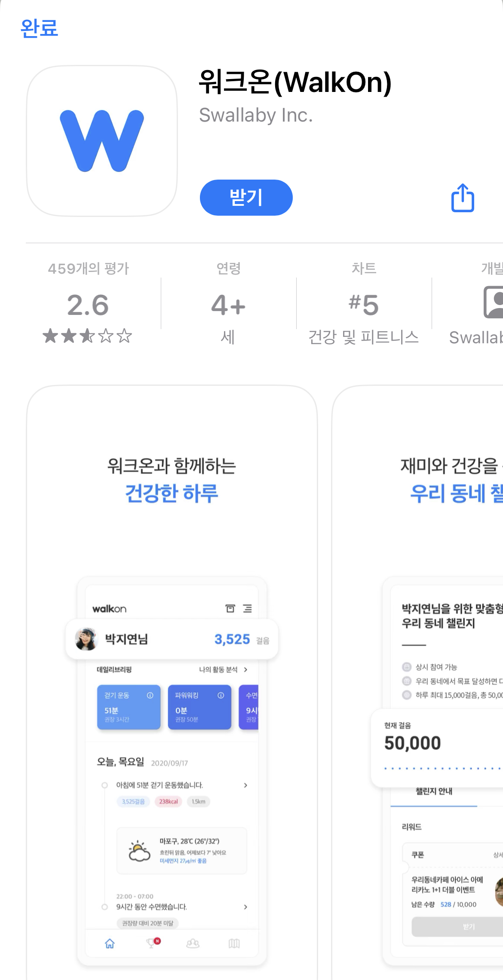This screenshot has height=980, width=503.
Task: Tap the group icon in the preview's bottom bar
Action: [x=193, y=943]
